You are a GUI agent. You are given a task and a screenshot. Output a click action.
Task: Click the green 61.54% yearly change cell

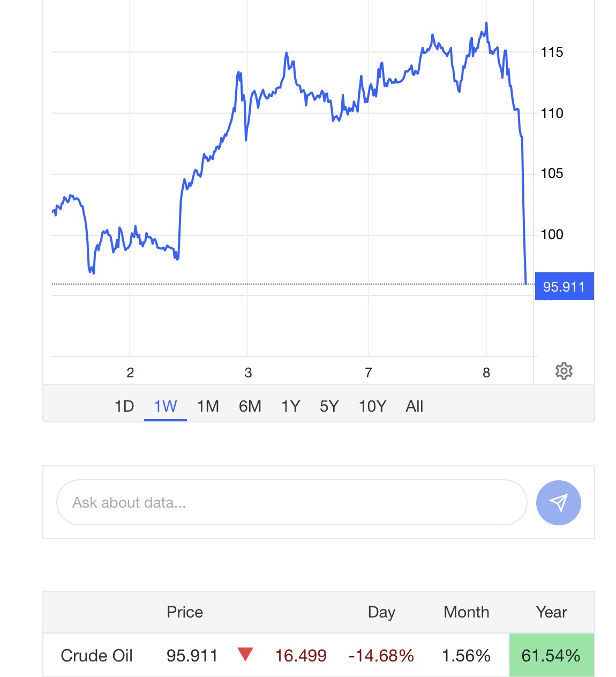pyautogui.click(x=551, y=656)
